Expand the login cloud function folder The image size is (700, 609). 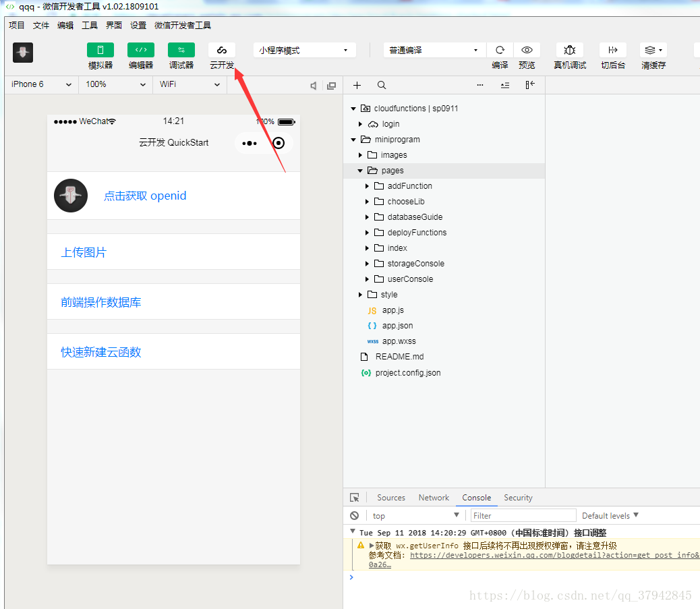coord(360,124)
